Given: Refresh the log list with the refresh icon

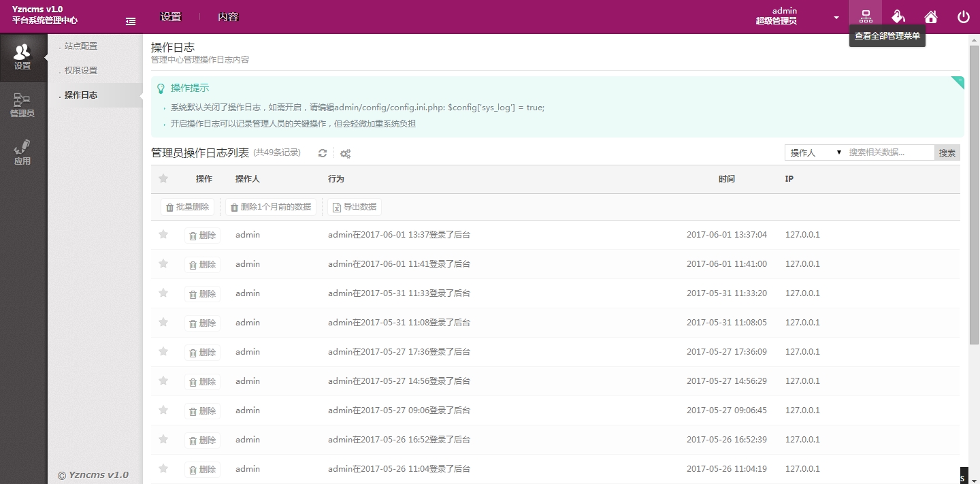Looking at the screenshot, I should coord(323,154).
